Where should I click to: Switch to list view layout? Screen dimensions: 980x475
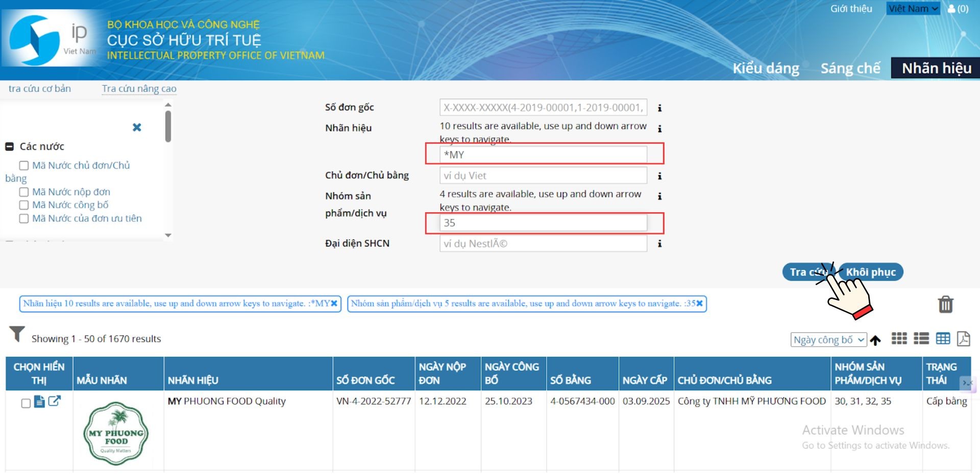[921, 339]
